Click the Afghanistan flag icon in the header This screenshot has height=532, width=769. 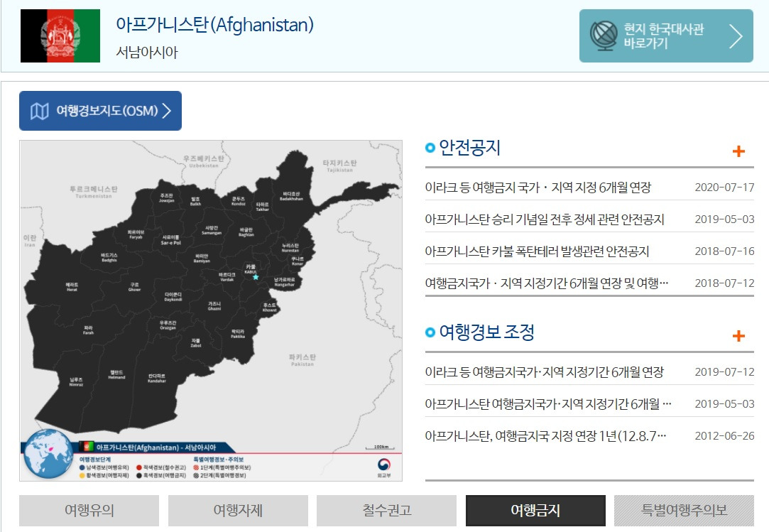(x=60, y=36)
